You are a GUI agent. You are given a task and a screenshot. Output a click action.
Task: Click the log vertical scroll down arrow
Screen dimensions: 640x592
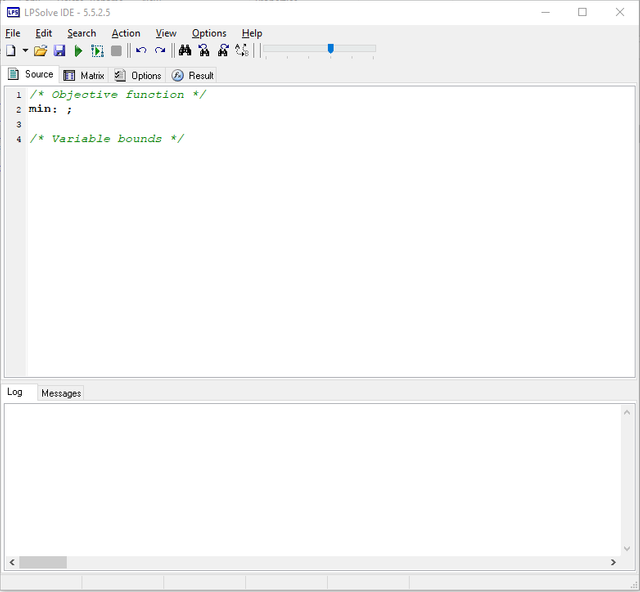click(627, 549)
